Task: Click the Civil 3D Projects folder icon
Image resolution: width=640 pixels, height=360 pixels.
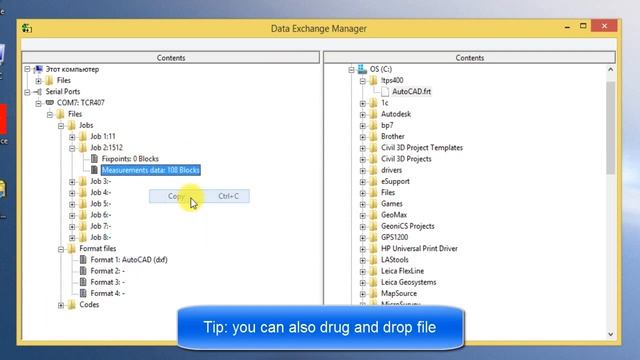Action: (373, 159)
